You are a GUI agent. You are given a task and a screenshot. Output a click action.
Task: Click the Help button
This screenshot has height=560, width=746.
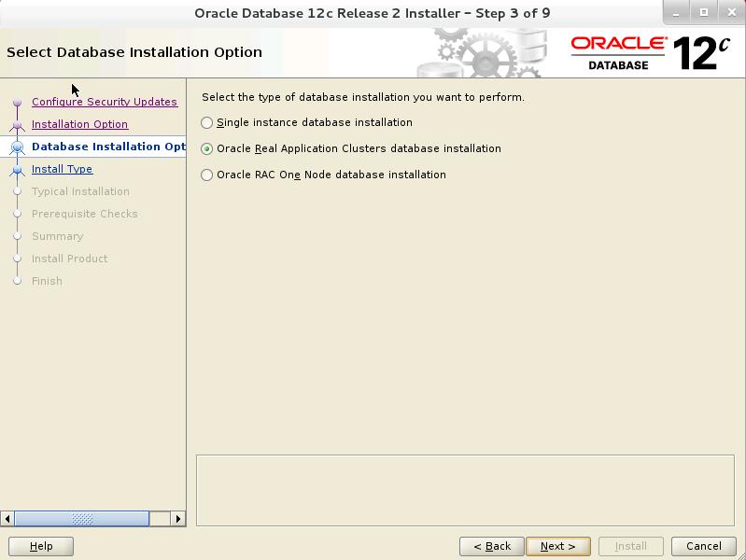tap(41, 546)
